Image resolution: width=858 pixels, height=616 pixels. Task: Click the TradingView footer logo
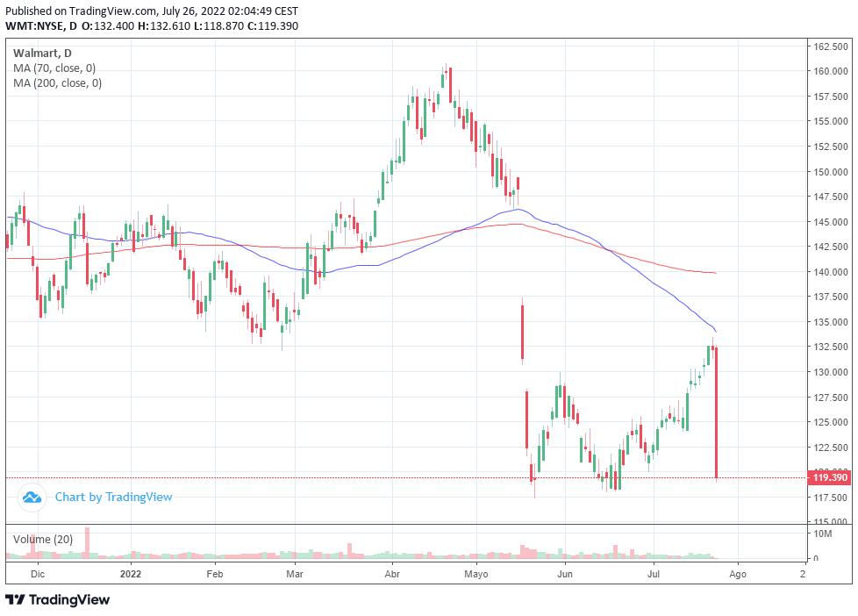57,599
